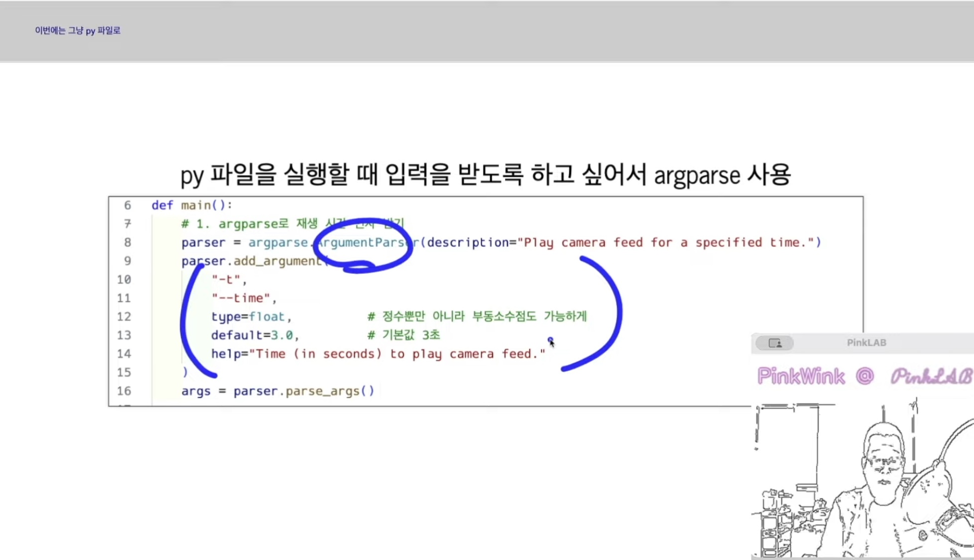Screen dimensions: 974x560
Task: Click the PinkLAB window title text
Action: tap(866, 342)
